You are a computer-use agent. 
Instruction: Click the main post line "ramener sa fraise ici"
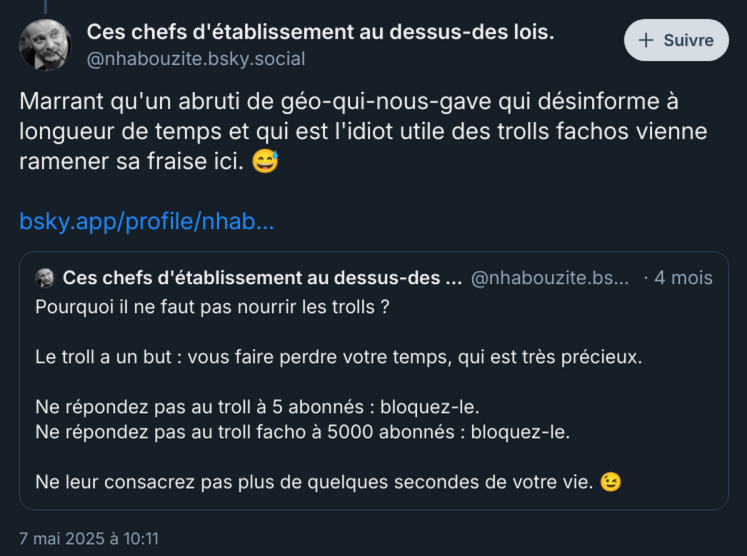pyautogui.click(x=130, y=162)
